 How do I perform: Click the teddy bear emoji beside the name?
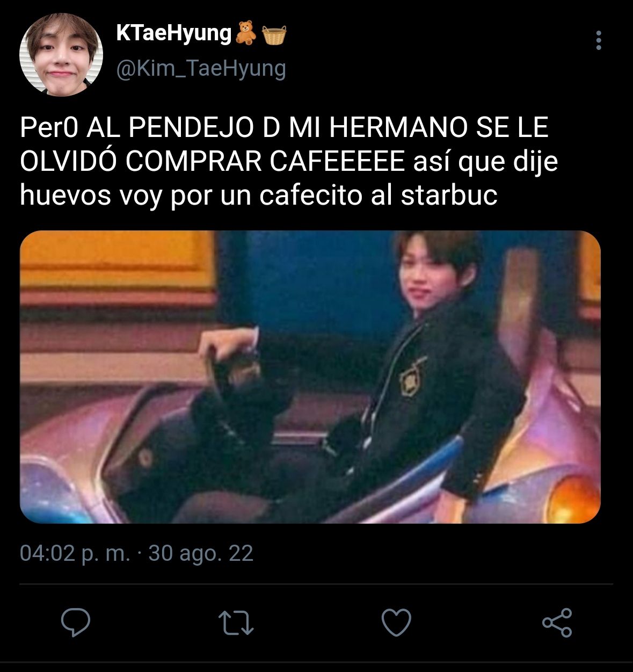246,33
